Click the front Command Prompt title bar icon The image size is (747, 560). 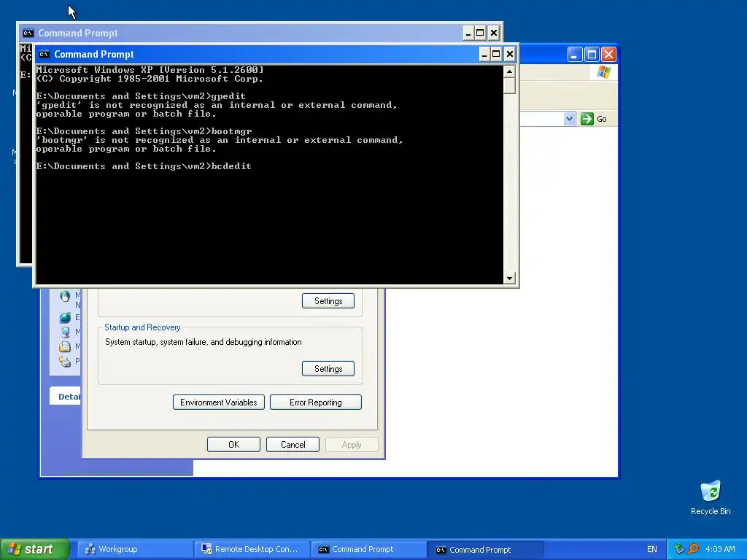44,54
